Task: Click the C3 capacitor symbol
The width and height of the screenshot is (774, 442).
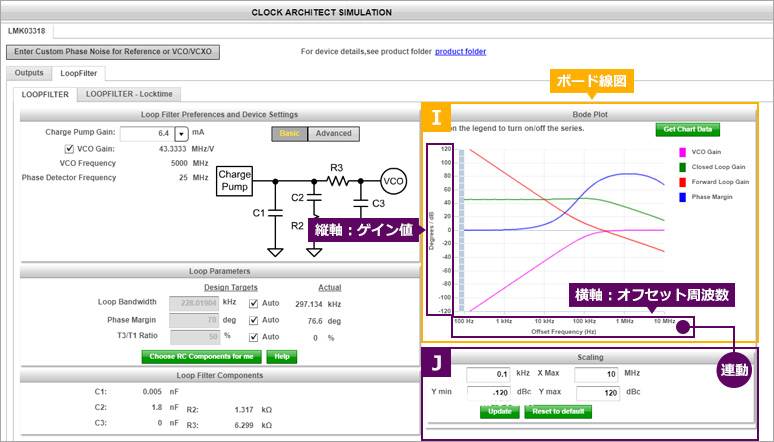Action: pos(361,202)
